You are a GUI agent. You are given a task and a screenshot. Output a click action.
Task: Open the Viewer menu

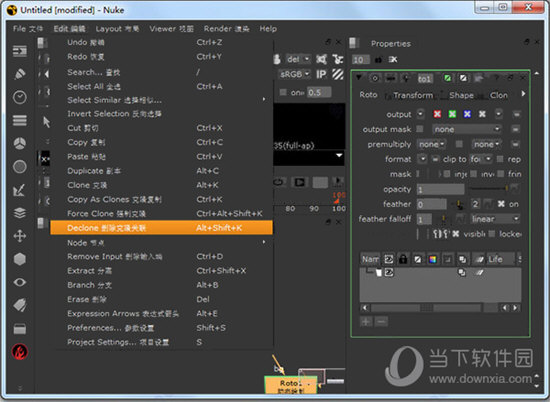pos(172,29)
